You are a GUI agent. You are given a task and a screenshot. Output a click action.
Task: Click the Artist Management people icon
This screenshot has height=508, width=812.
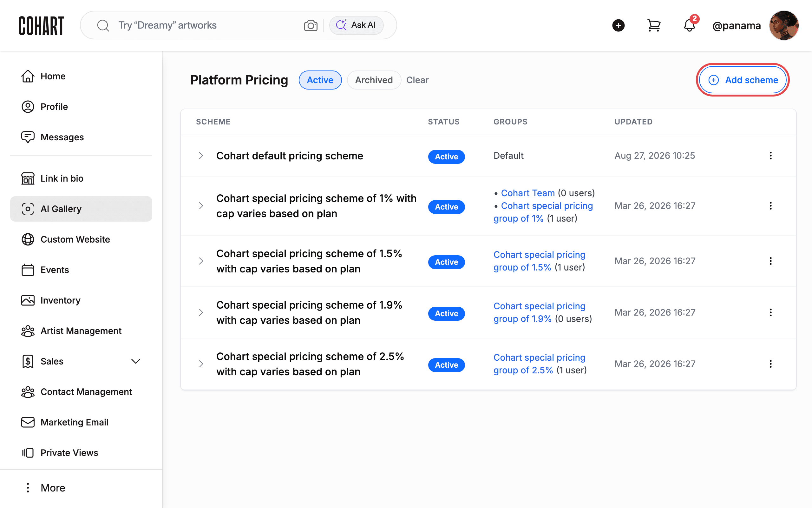pos(28,331)
